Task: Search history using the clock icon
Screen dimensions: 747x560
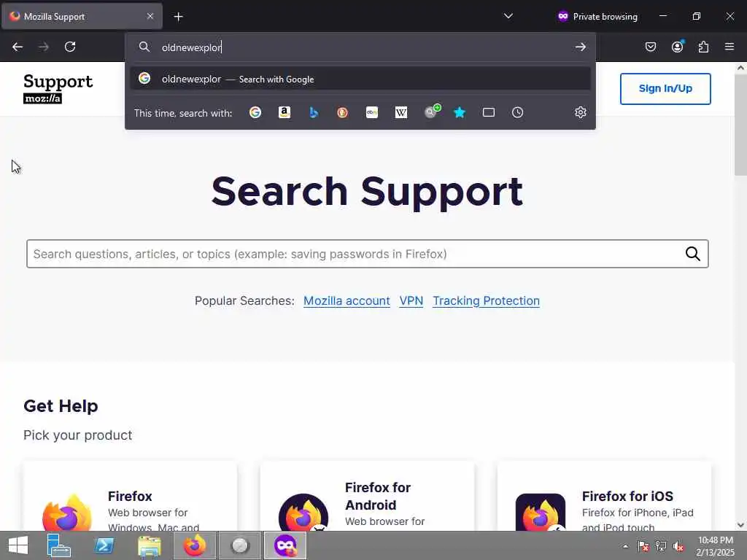Action: 517,112
